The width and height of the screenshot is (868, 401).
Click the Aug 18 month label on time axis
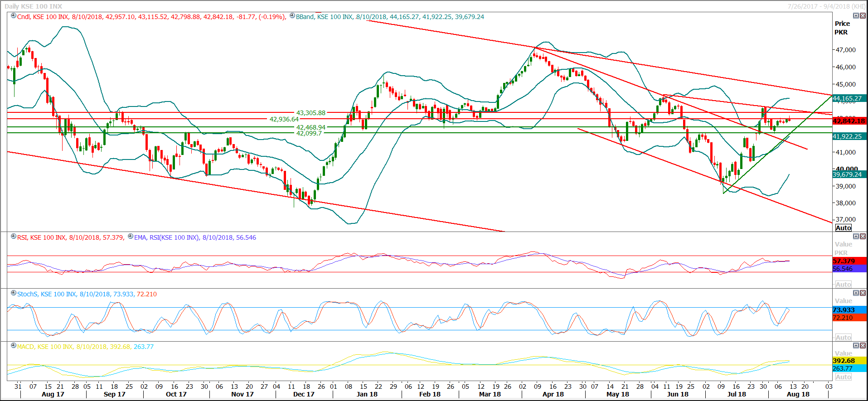(x=798, y=394)
